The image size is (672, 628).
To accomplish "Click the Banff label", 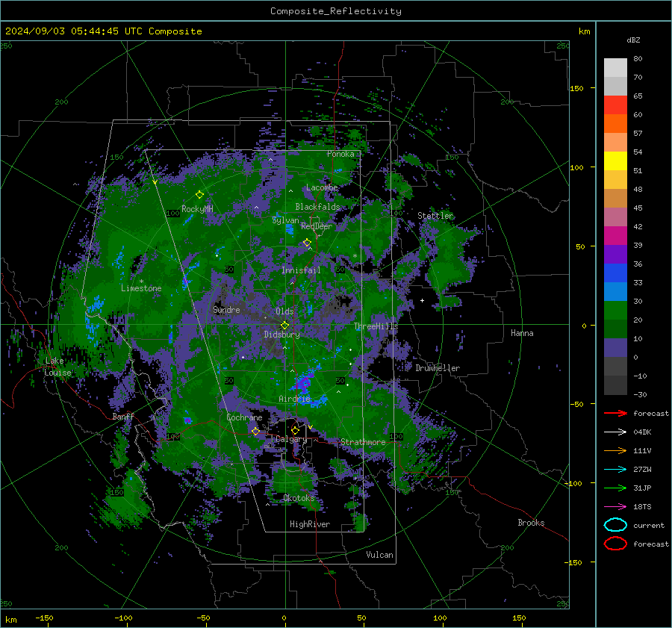I will tap(123, 416).
